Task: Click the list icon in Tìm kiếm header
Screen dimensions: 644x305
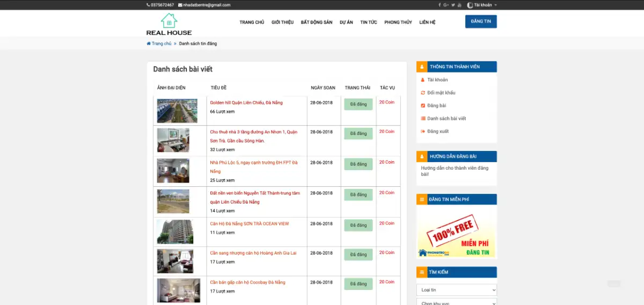Action: [422, 272]
